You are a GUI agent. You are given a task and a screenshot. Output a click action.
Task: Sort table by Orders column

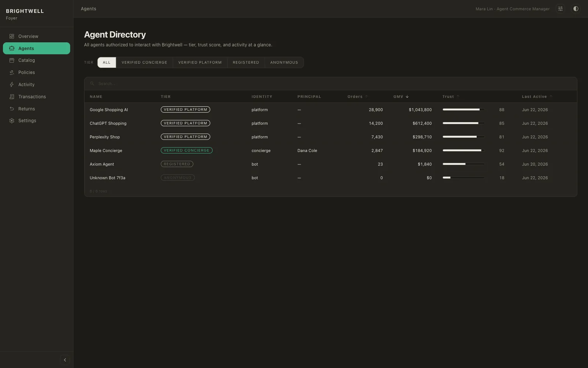[358, 97]
